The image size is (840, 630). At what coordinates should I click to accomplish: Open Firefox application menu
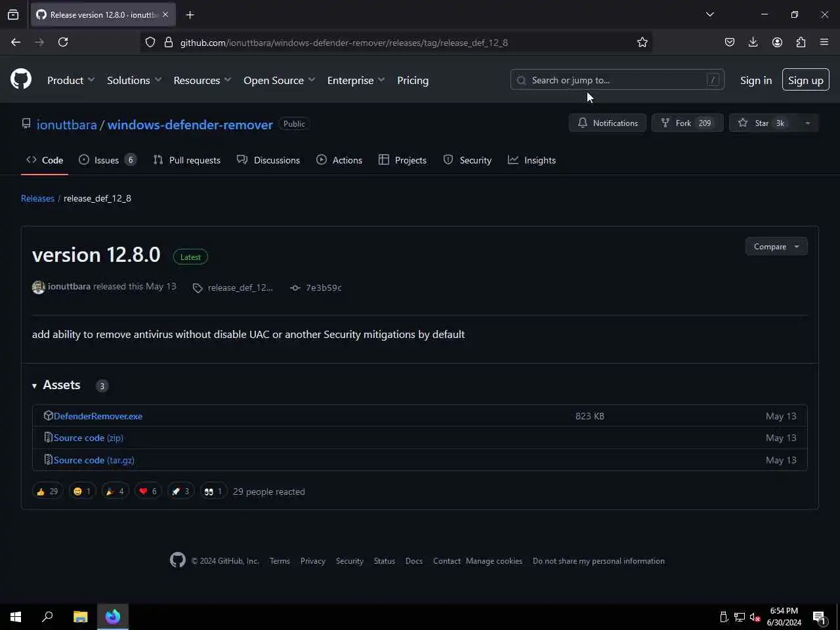pyautogui.click(x=824, y=42)
